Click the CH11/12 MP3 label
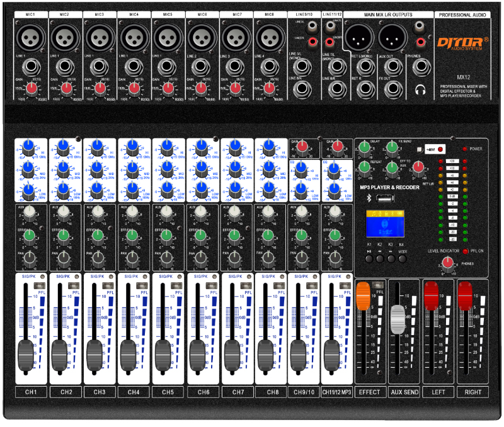The image size is (504, 427). (x=337, y=392)
